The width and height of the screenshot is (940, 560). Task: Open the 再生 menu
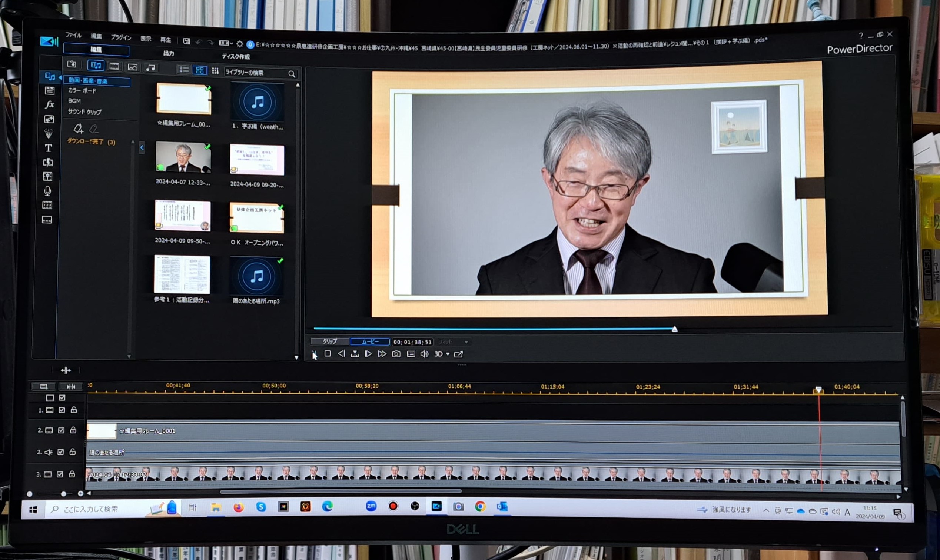tap(165, 40)
